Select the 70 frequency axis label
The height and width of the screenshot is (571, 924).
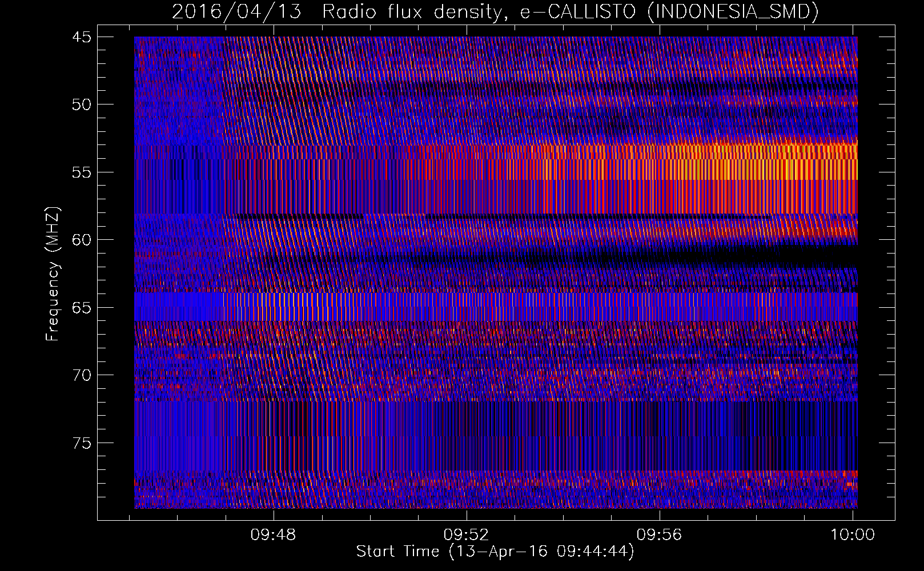pyautogui.click(x=81, y=375)
